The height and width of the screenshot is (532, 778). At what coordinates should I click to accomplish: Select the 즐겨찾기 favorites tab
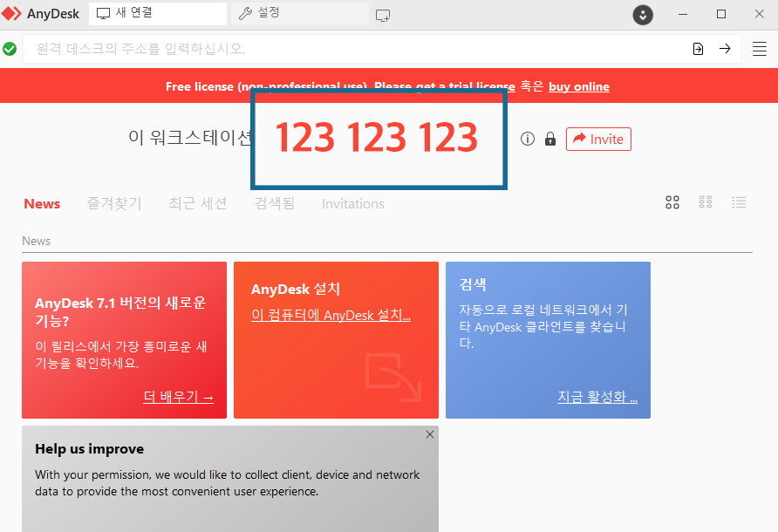[114, 203]
